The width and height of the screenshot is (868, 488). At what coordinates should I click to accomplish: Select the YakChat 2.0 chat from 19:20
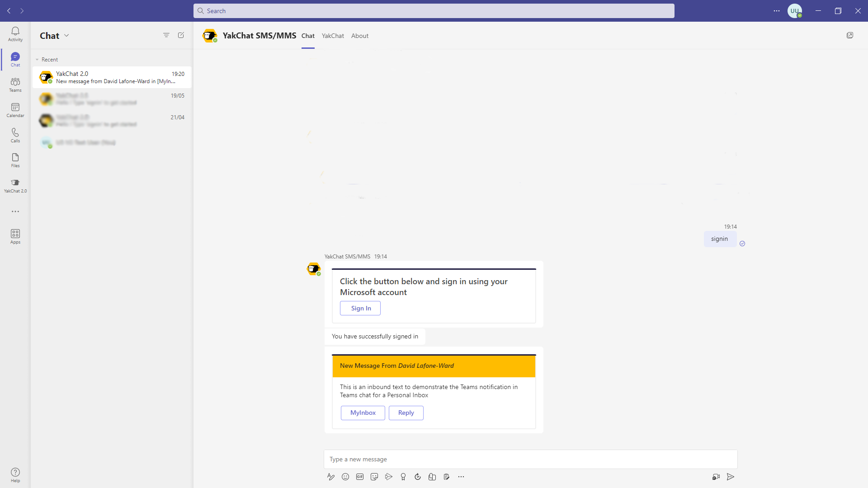pyautogui.click(x=112, y=77)
